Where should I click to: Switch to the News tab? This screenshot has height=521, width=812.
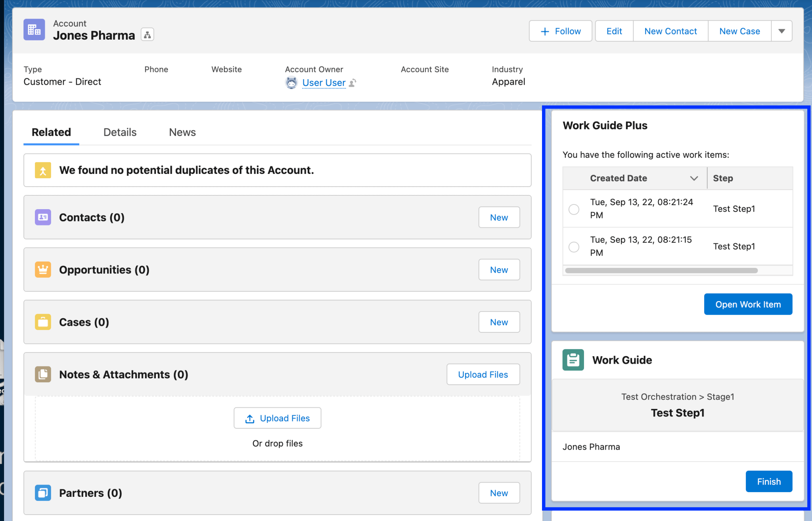[x=182, y=132]
